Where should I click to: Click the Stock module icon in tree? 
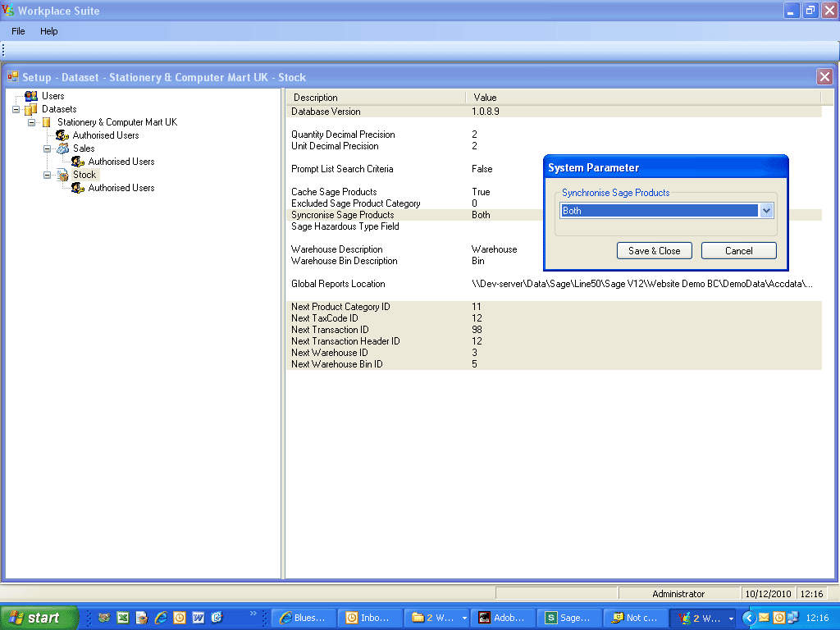62,175
